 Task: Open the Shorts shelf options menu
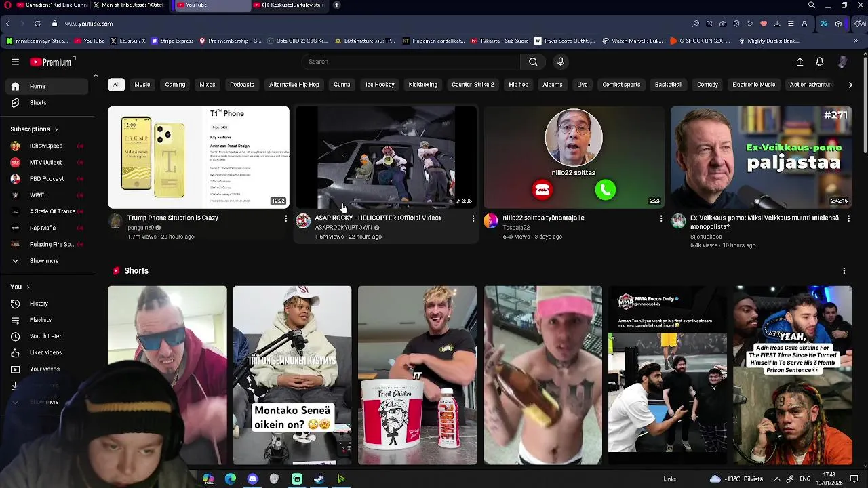(x=844, y=271)
